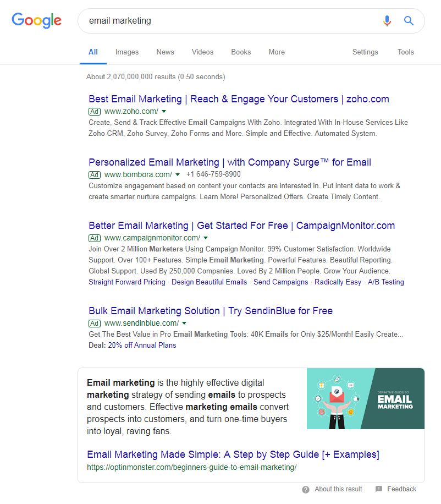The width and height of the screenshot is (441, 504).
Task: Click the magnifying glass search icon
Action: click(409, 21)
